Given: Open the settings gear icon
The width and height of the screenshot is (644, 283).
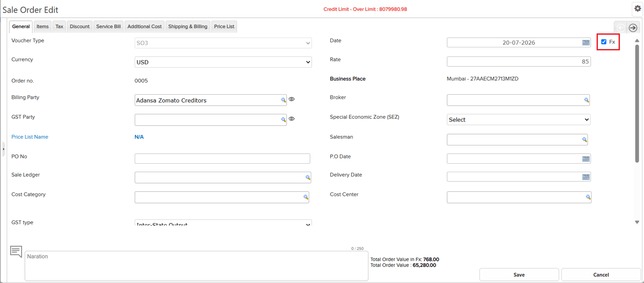Looking at the screenshot, I should 638,8.
